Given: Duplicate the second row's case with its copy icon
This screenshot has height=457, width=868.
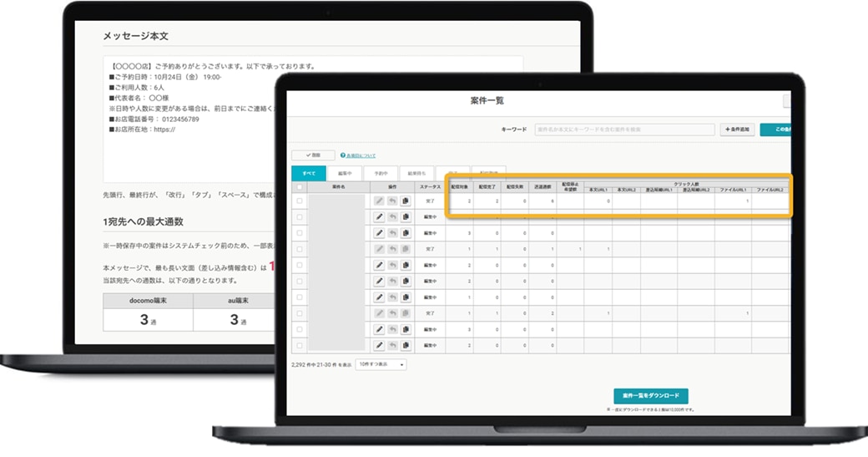Looking at the screenshot, I should tap(406, 217).
